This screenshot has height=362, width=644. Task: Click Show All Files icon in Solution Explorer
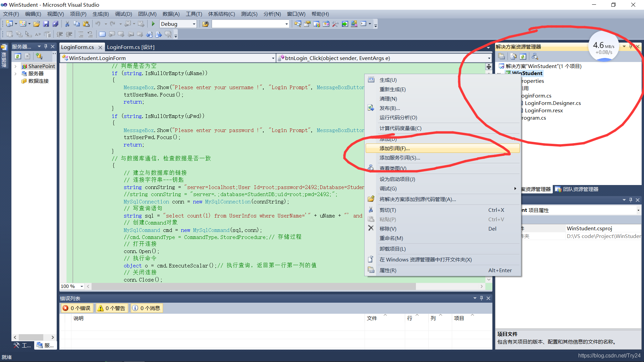pos(513,56)
